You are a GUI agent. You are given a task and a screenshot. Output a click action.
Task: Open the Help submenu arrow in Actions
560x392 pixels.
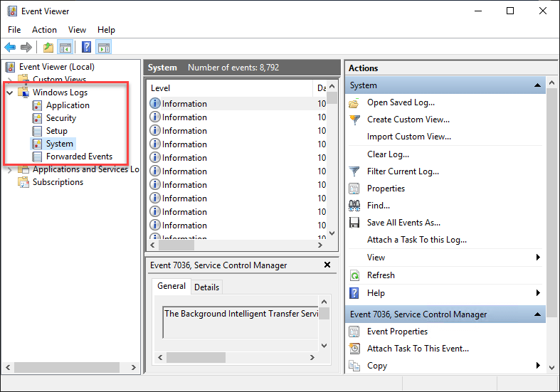(538, 293)
